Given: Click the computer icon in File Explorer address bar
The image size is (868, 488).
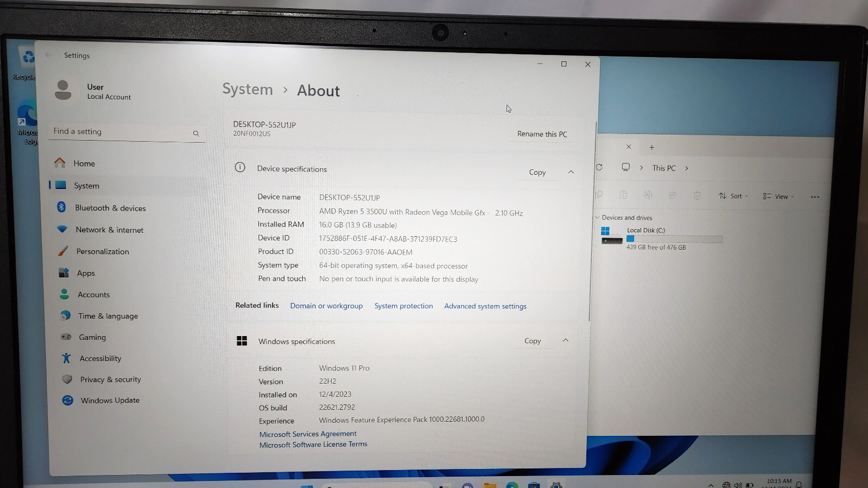Looking at the screenshot, I should pos(625,167).
